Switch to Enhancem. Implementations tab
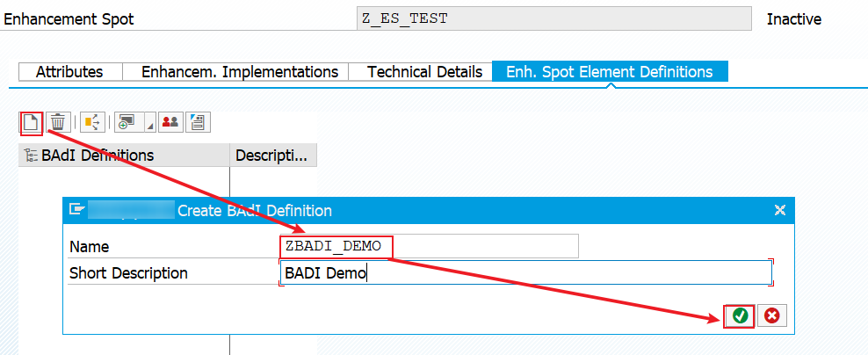Image resolution: width=868 pixels, height=355 pixels. [240, 72]
